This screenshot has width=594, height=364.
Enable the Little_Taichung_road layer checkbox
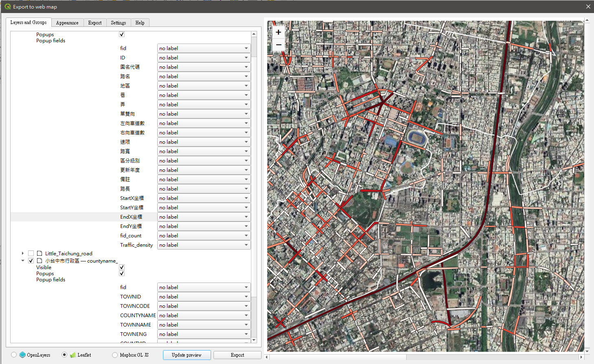pos(31,253)
